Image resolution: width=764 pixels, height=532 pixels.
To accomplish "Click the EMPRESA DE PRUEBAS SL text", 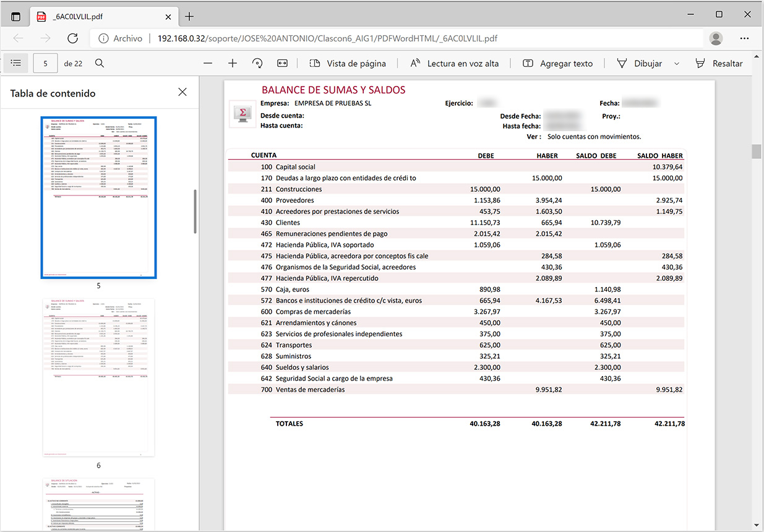I will [333, 103].
